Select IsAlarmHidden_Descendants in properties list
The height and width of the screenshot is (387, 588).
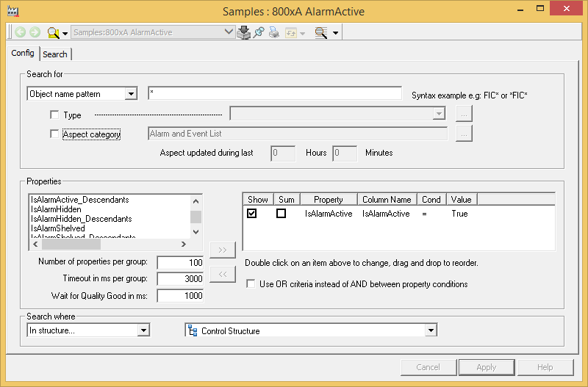(x=82, y=219)
